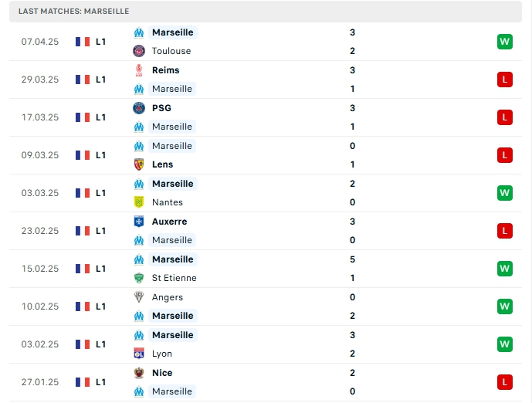Viewport: 532px width, 403px height.
Task: Click the Nice club crest icon
Action: coord(139,373)
